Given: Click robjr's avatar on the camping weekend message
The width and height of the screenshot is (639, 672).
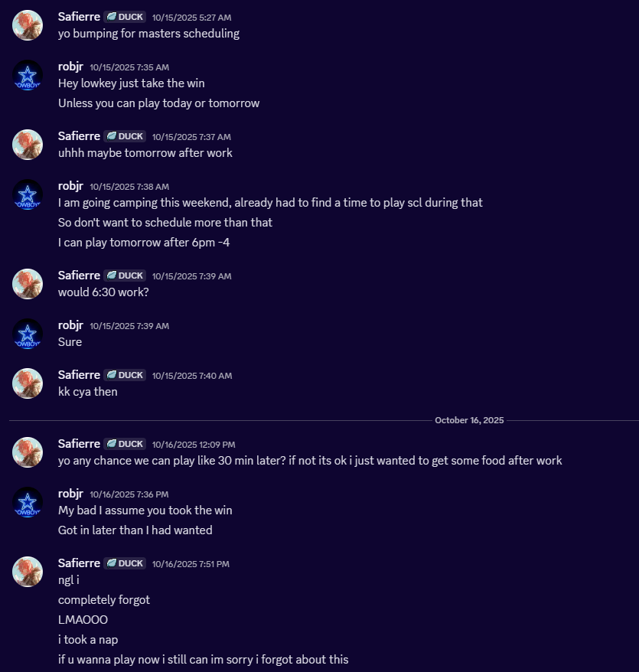Looking at the screenshot, I should click(x=28, y=194).
